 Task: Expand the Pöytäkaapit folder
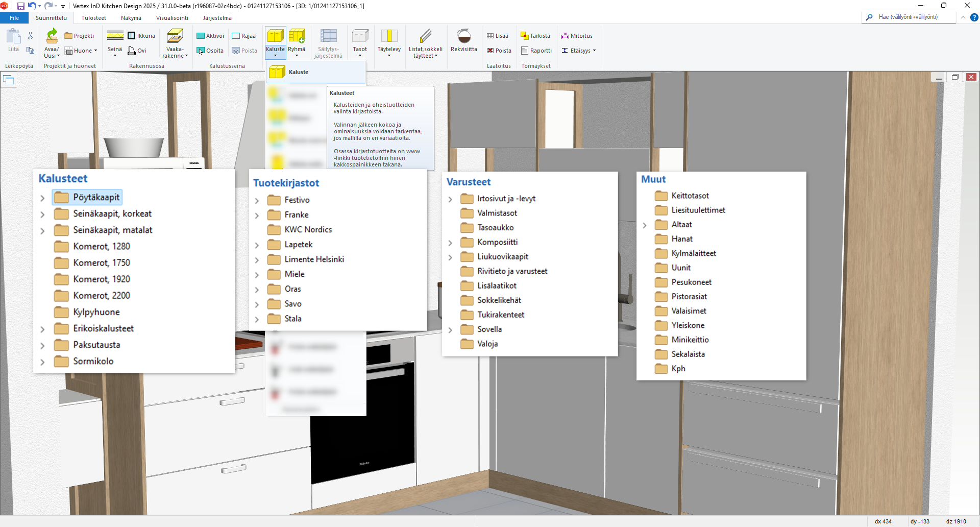click(x=42, y=198)
